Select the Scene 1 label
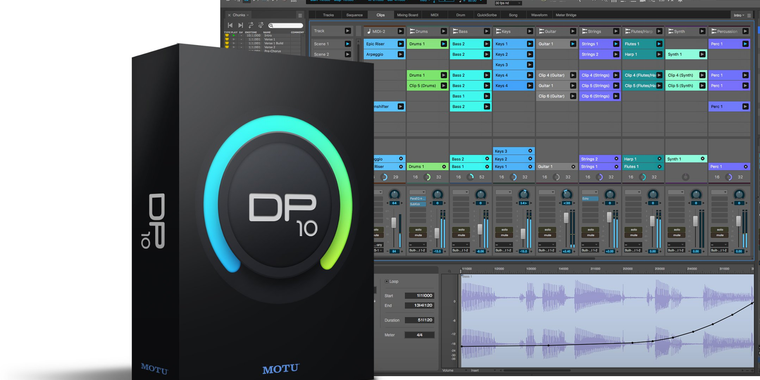Viewport: 760px width, 380px height. (x=321, y=44)
